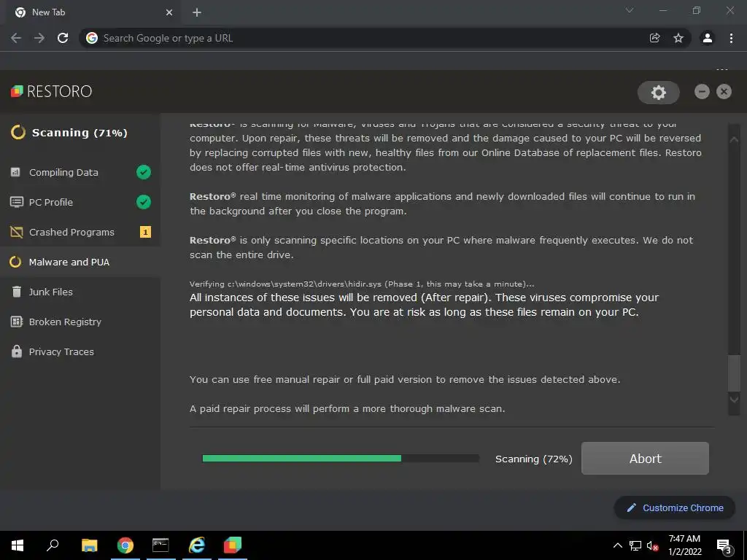Click the Malware and PUA spinner icon

[16, 262]
